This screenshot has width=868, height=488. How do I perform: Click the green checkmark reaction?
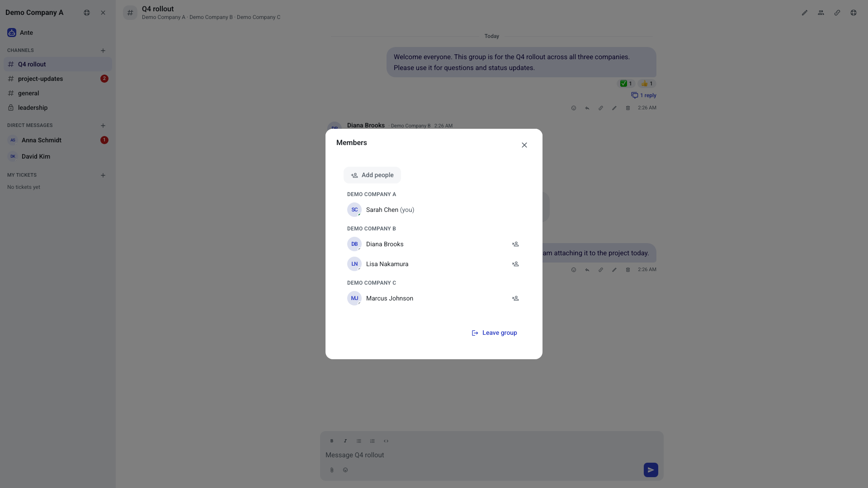[626, 84]
